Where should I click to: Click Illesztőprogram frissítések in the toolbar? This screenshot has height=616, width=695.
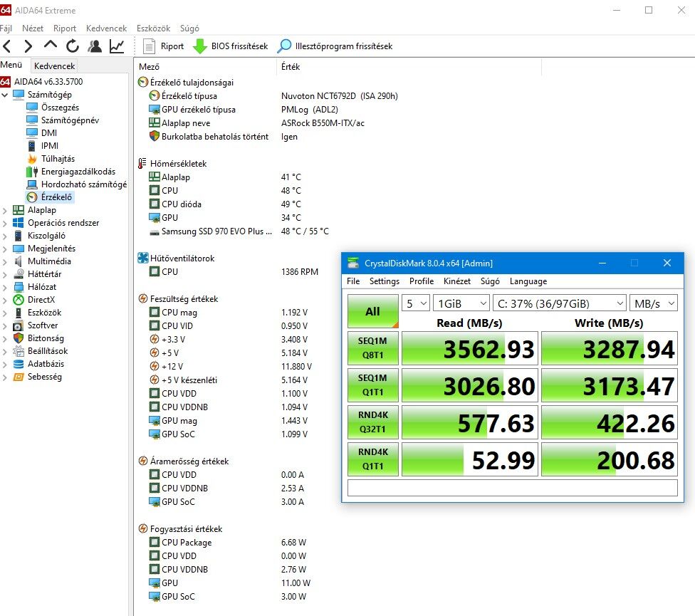pos(335,46)
